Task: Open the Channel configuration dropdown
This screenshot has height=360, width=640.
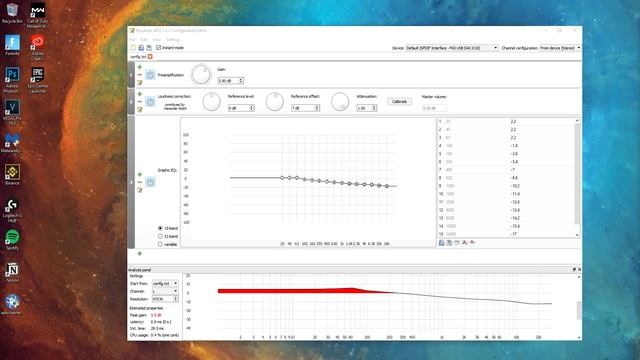Action: coord(560,48)
